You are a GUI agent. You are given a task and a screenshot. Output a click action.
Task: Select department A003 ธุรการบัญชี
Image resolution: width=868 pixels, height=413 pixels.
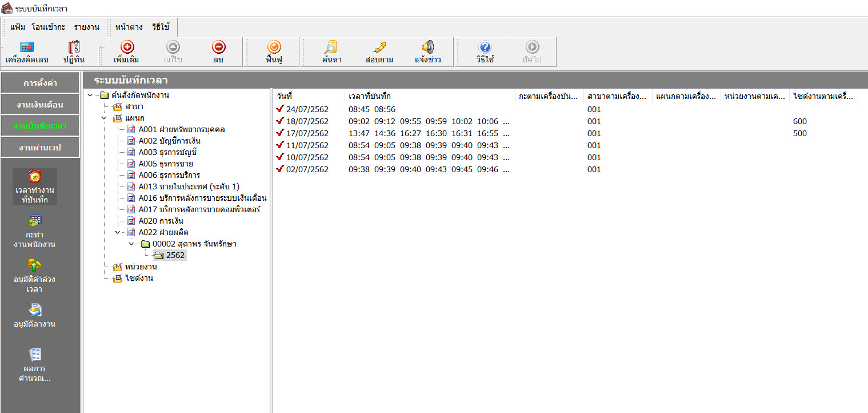pos(162,152)
